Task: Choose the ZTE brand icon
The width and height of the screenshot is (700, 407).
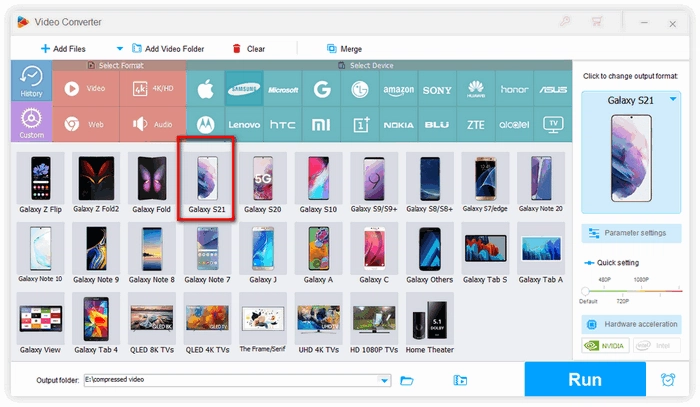Action: pyautogui.click(x=476, y=125)
